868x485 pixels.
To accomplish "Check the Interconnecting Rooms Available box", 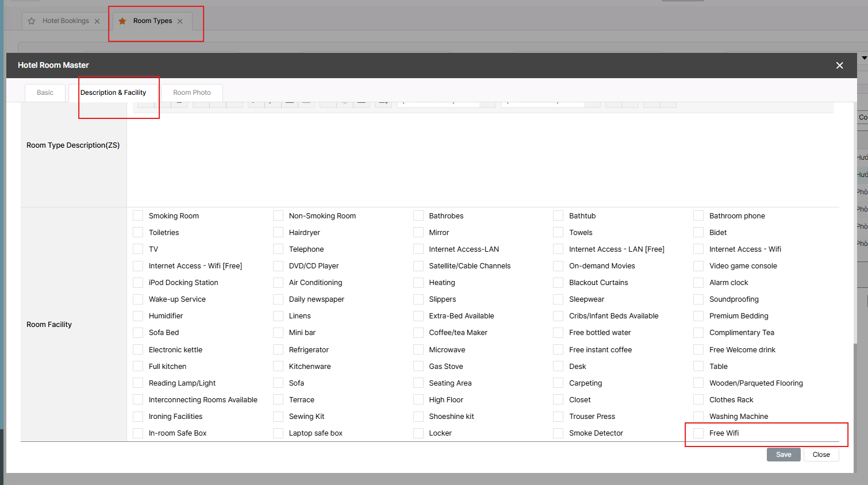I will pos(138,400).
